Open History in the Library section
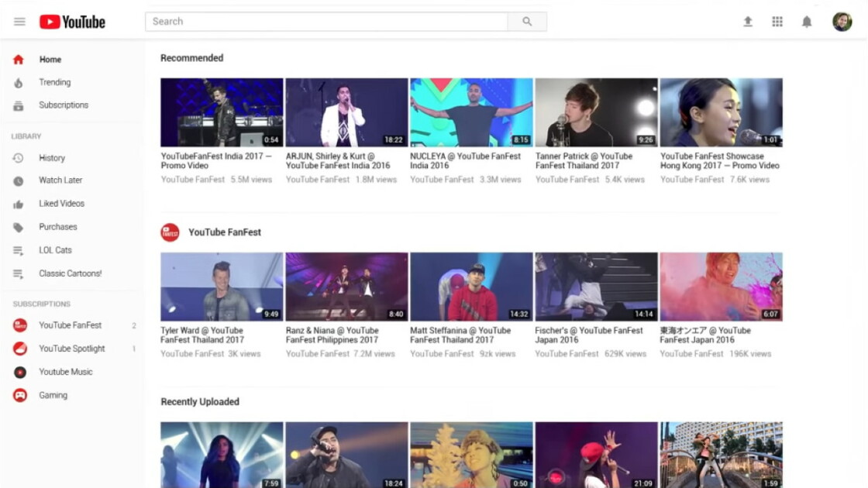 point(52,158)
